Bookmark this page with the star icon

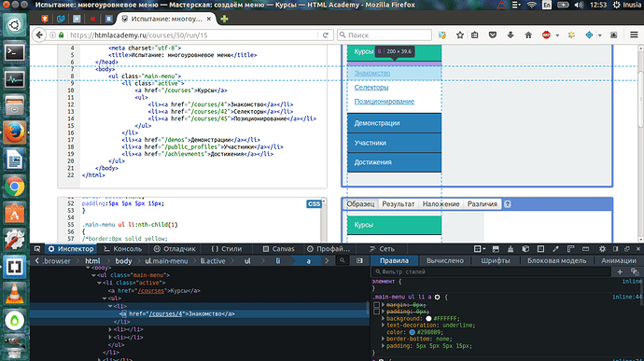(x=460, y=35)
